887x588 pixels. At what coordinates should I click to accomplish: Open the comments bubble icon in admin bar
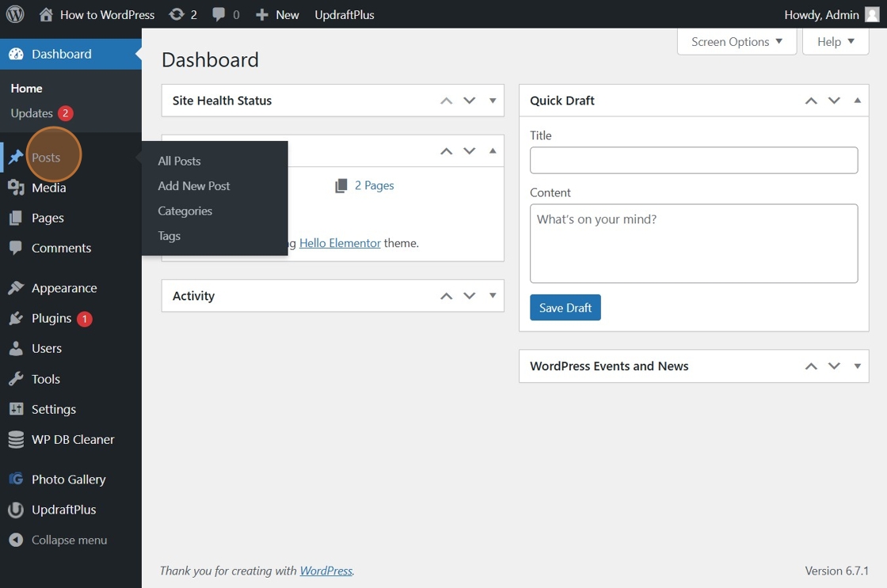click(x=219, y=14)
